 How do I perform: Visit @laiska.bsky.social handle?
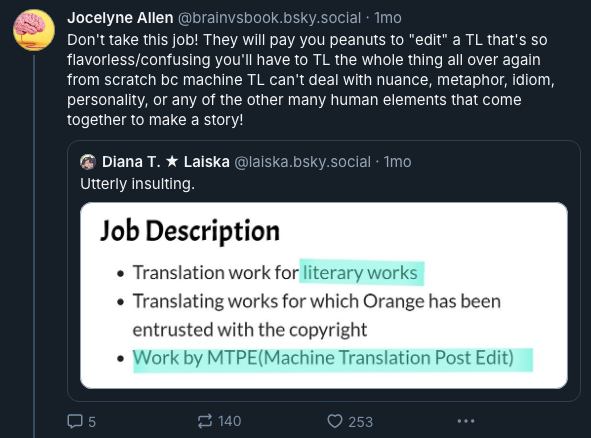[302, 162]
